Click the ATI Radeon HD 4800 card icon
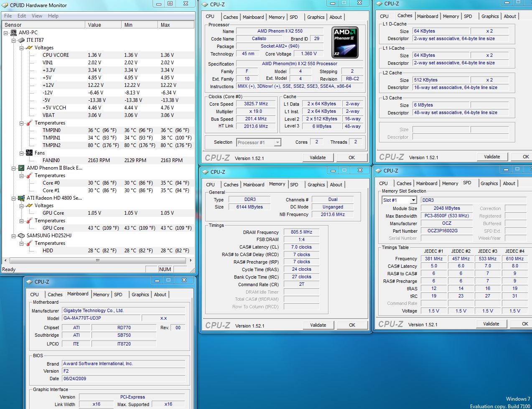The height and width of the screenshot is (409, 532). pyautogui.click(x=21, y=198)
